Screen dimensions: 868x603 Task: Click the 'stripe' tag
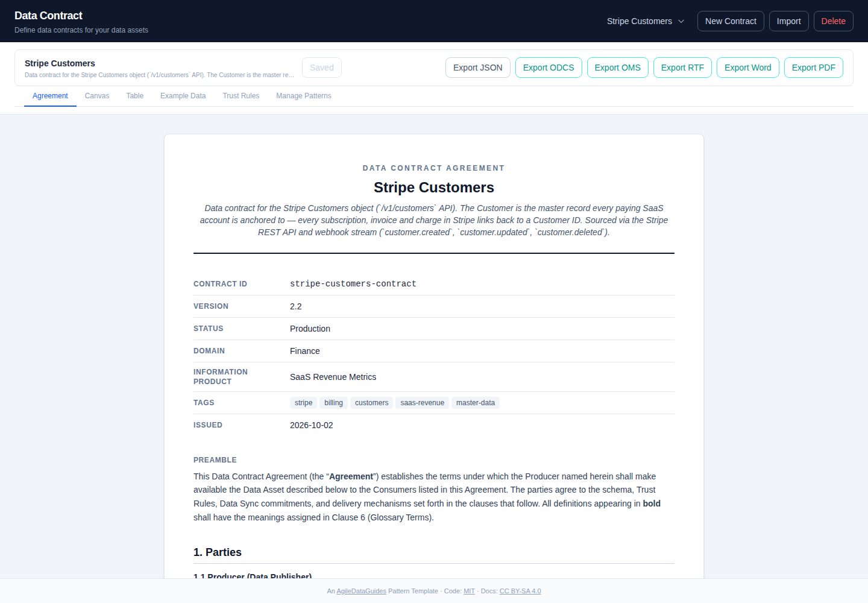pyautogui.click(x=304, y=403)
